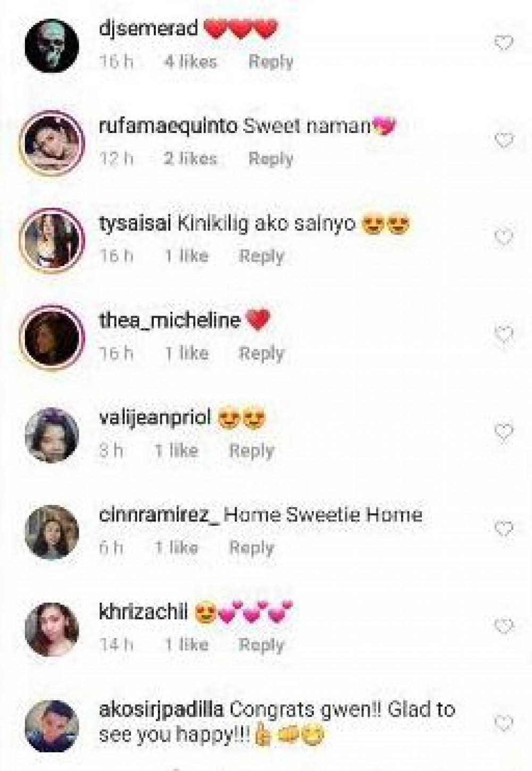This screenshot has width=532, height=771.
Task: Like valijeanpriol's comment heart icon
Action: pos(503,432)
